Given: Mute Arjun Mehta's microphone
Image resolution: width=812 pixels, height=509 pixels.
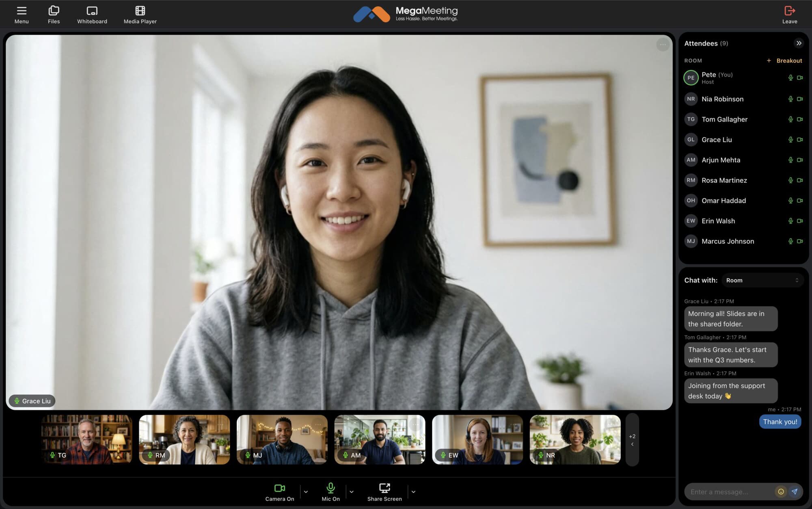Looking at the screenshot, I should click(790, 160).
